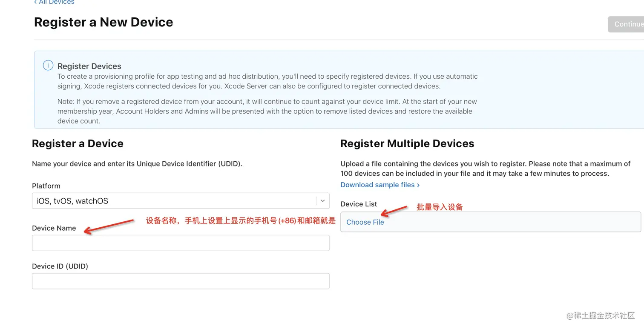644x329 pixels.
Task: Click Choose File to upload device list
Action: (365, 222)
